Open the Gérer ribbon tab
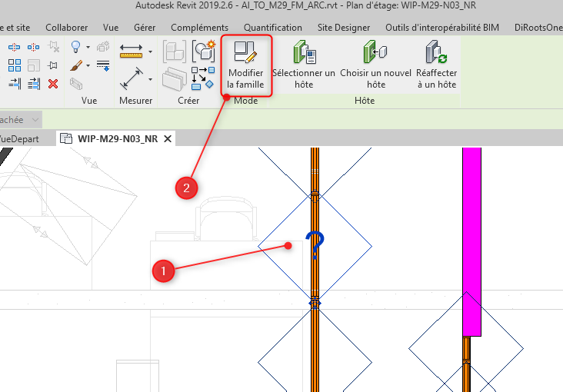563x392 pixels. coord(145,27)
